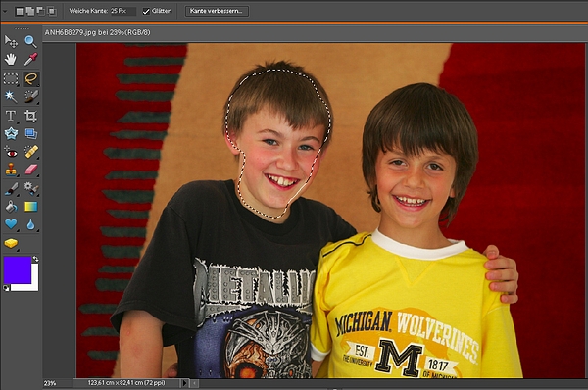Viewport: 588px width, 390px height.
Task: Select the Horizontal Type tool
Action: pos(11,116)
